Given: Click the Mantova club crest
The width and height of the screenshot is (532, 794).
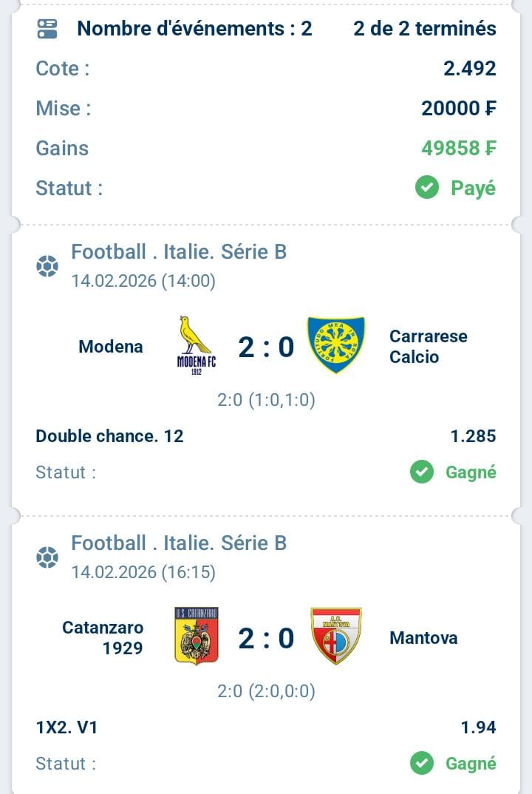Looking at the screenshot, I should (x=336, y=636).
